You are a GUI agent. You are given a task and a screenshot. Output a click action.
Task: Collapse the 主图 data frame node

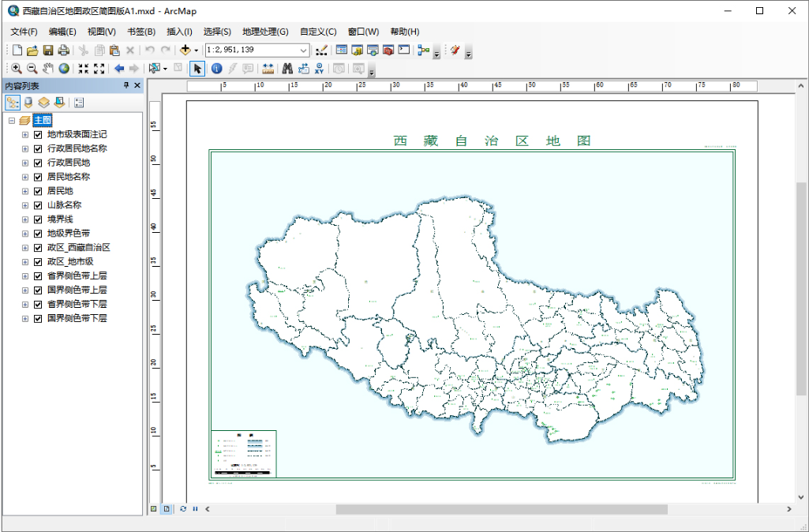[12, 121]
